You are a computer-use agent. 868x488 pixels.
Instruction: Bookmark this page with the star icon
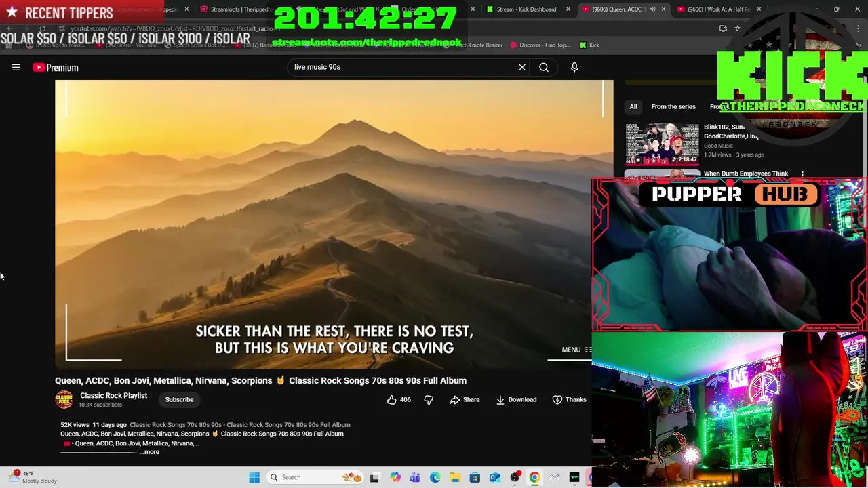(737, 28)
